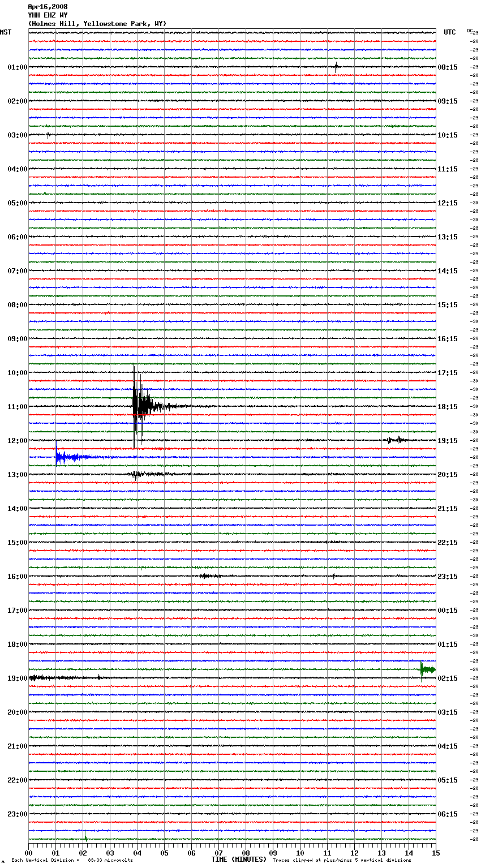Click the 10:15 UTC time label
Screen dimensions: 481x868
448,135
